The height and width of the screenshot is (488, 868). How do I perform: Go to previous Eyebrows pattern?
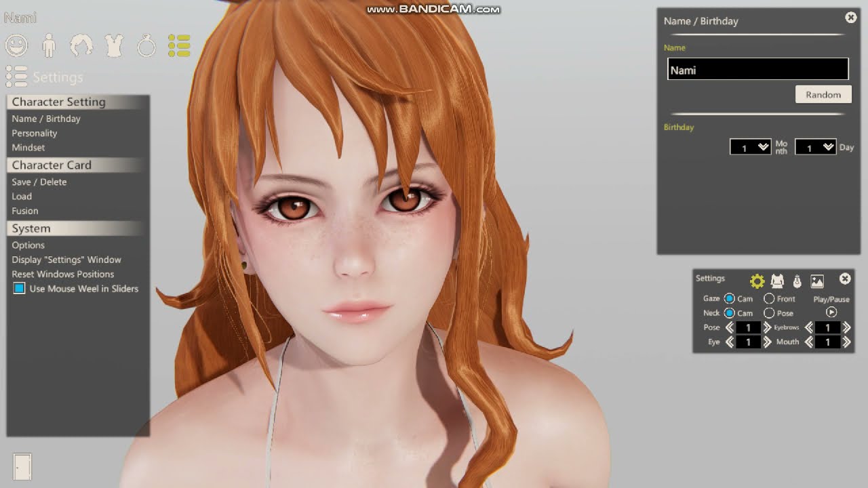809,327
